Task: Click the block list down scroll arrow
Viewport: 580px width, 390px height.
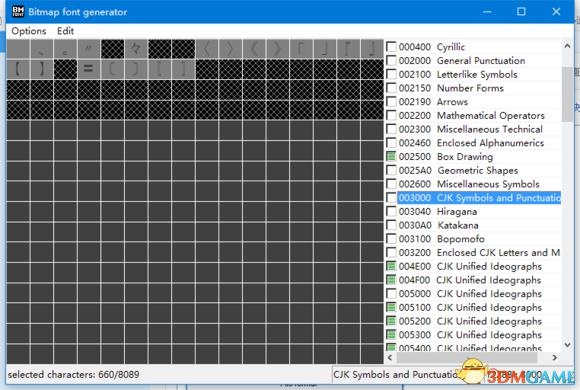Action: click(567, 344)
